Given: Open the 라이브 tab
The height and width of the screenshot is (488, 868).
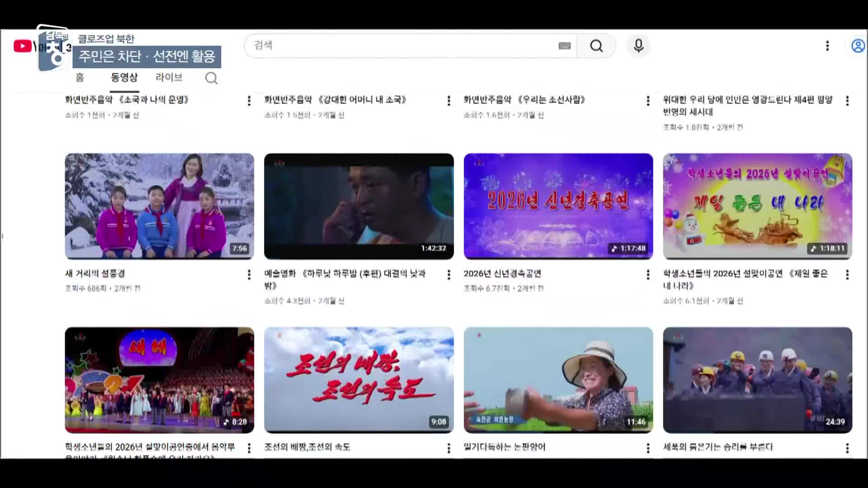Looking at the screenshot, I should (169, 78).
